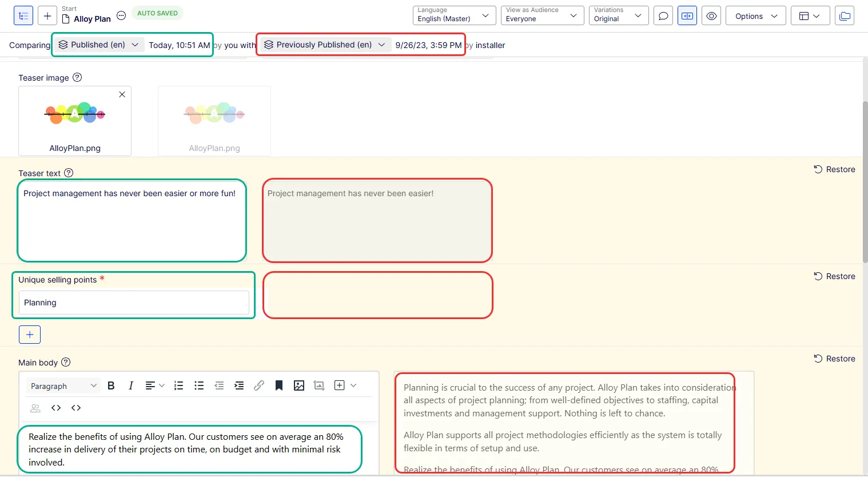
Task: Click the 9/26/23, 3:59 PM timestamp
Action: pyautogui.click(x=428, y=45)
